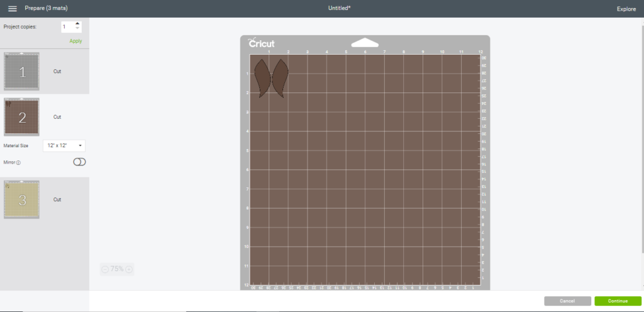Toggle the Mirror switch on
This screenshot has height=312, width=644.
pyautogui.click(x=79, y=162)
